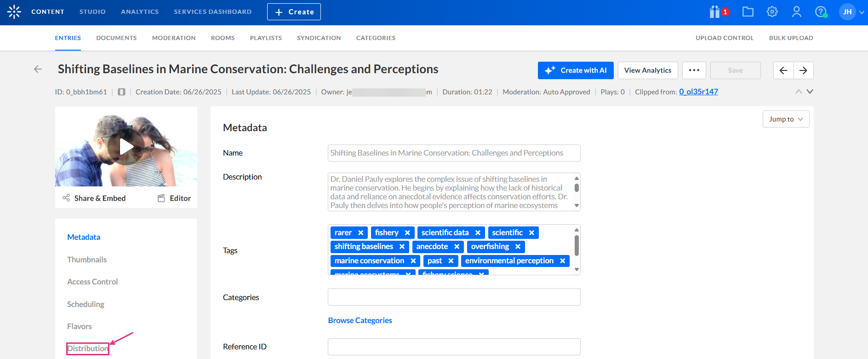Image resolution: width=868 pixels, height=359 pixels.
Task: Remove the 'fishery' tag
Action: 407,233
